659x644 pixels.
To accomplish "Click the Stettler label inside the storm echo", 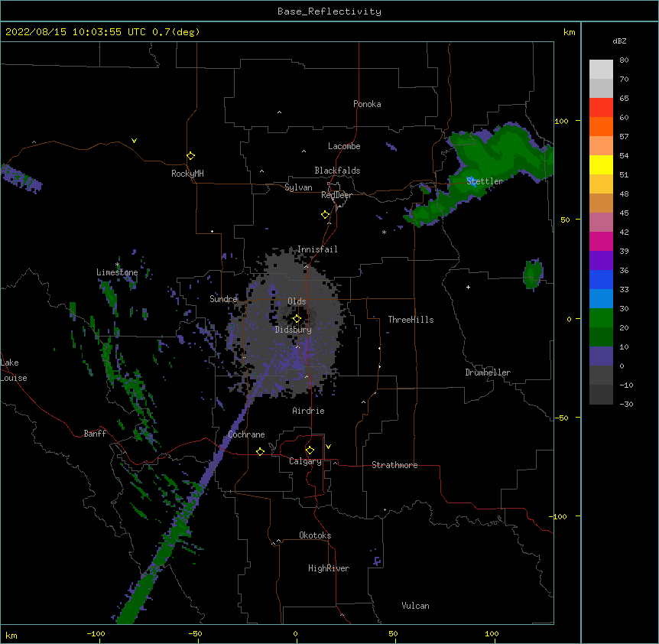I will tap(485, 181).
